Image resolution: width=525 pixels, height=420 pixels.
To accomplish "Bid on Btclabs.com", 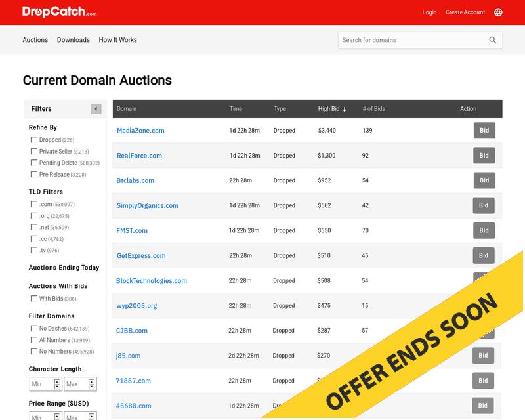I will (x=484, y=180).
